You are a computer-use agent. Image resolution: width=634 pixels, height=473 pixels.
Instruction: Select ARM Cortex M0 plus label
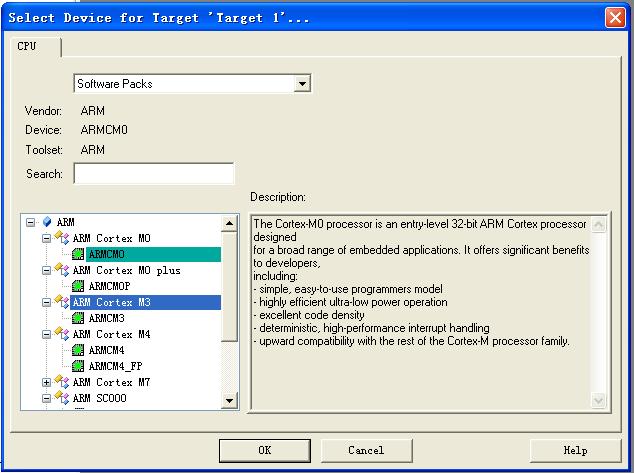(127, 270)
